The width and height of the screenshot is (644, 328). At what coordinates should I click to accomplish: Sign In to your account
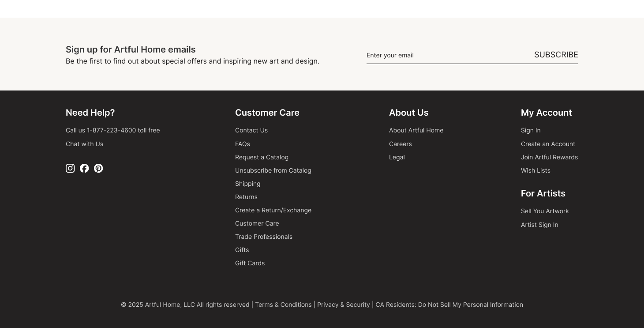[x=531, y=130]
